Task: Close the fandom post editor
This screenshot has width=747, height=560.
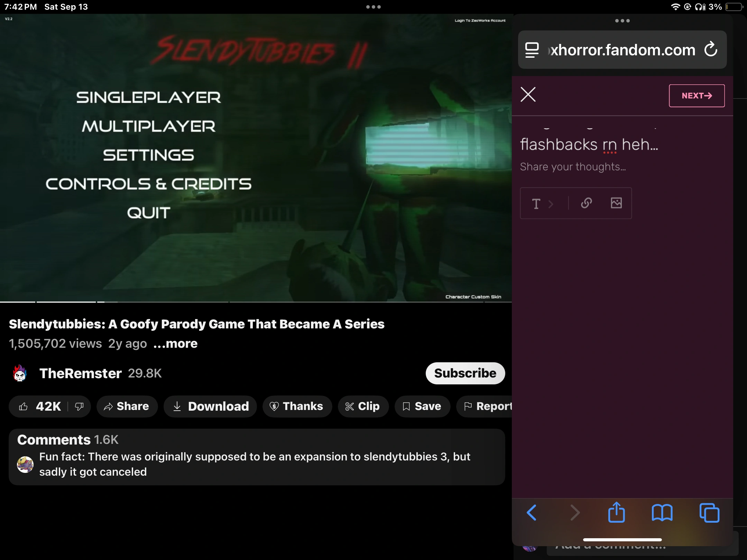Action: click(x=528, y=94)
